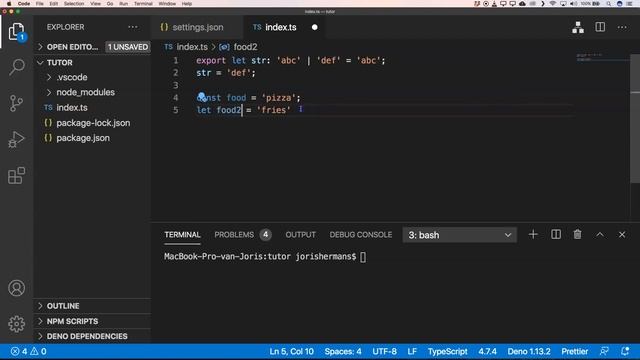Click in the terminal prompt line
The width and height of the screenshot is (640, 360).
click(265, 257)
